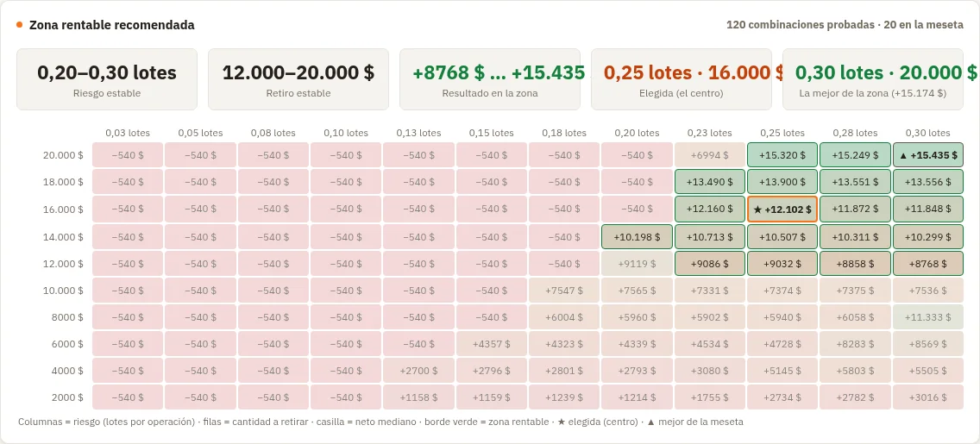
Task: Select the +1158 $ cell in bottom row
Action: (418, 397)
